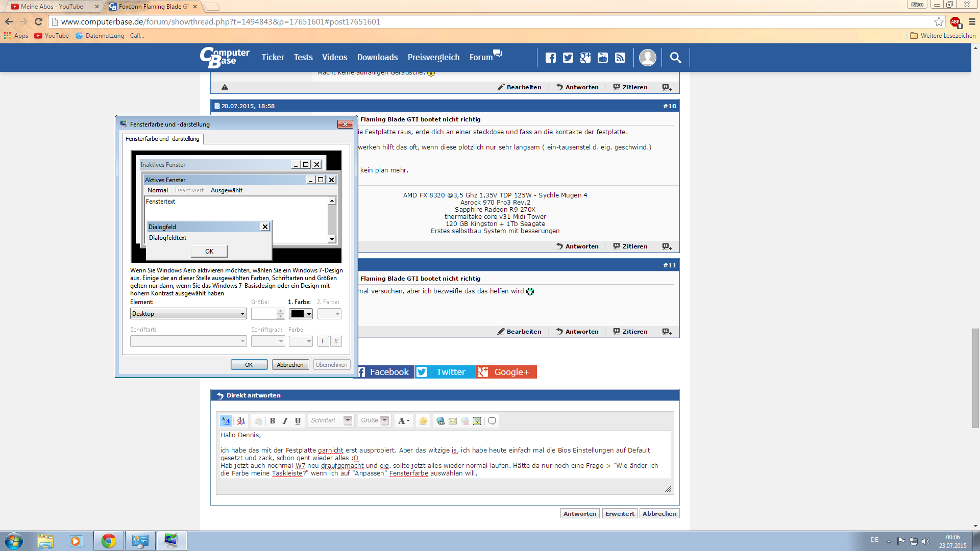Expand the Element dropdown showing Desktop
Image resolution: width=980 pixels, height=551 pixels.
click(188, 314)
